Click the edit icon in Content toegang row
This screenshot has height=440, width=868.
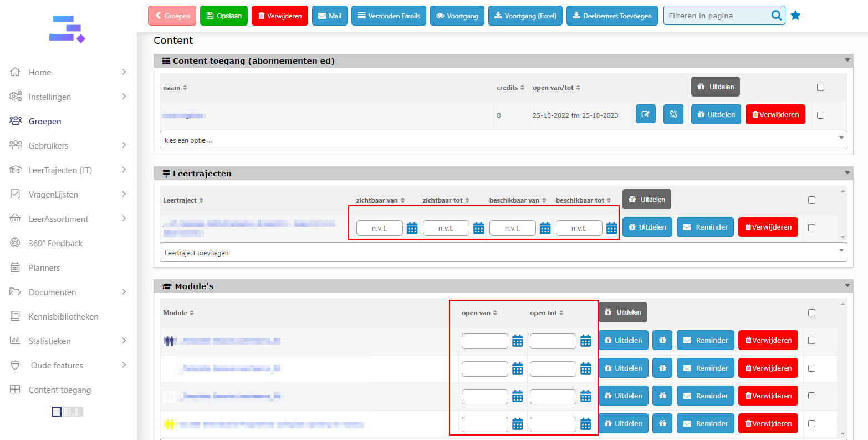[645, 115]
